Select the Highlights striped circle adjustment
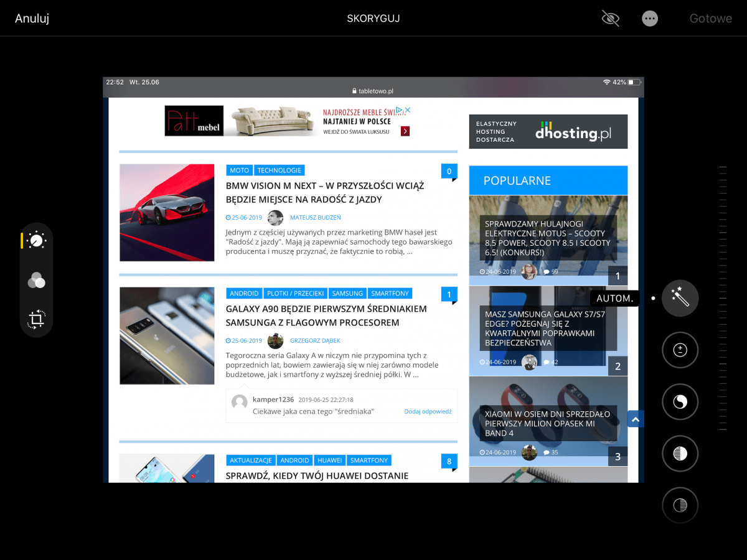 click(x=680, y=454)
